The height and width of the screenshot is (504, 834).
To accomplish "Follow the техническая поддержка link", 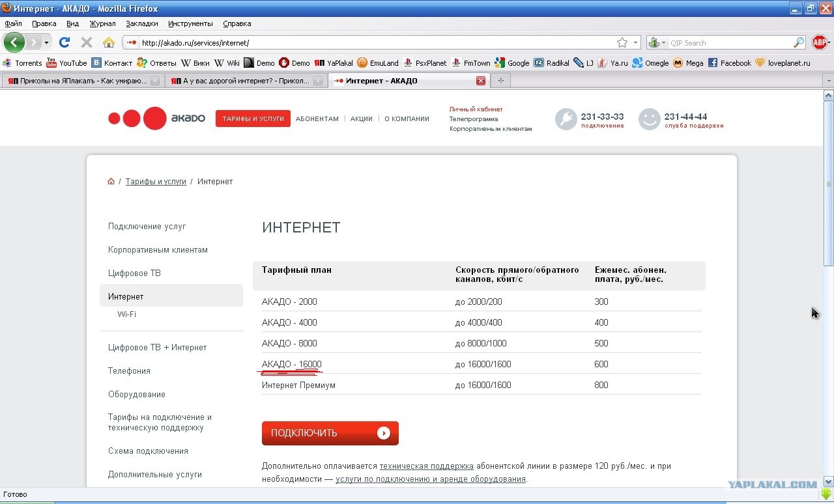I will (x=426, y=466).
